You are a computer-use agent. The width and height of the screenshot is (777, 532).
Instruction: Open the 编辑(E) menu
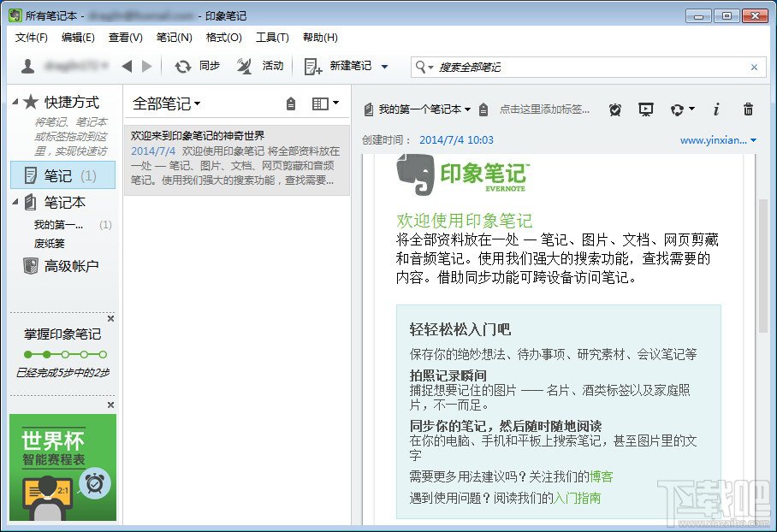pyautogui.click(x=78, y=38)
